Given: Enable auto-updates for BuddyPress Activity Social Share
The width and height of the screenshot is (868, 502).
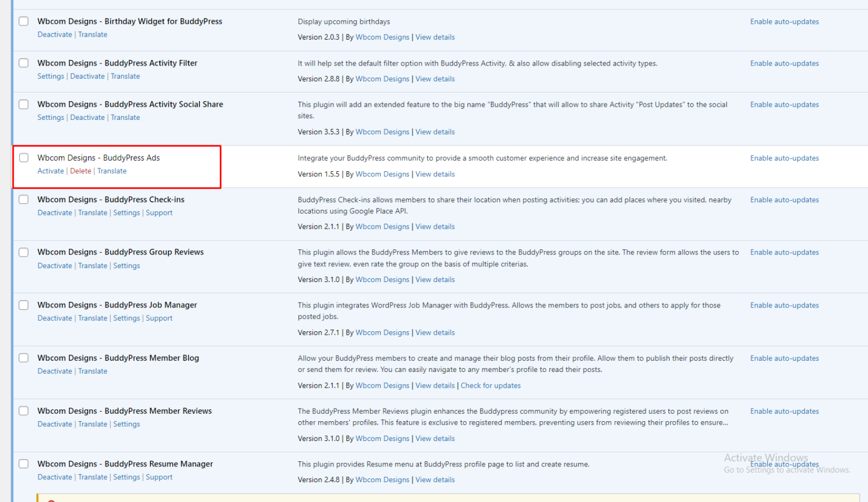Looking at the screenshot, I should pyautogui.click(x=784, y=104).
